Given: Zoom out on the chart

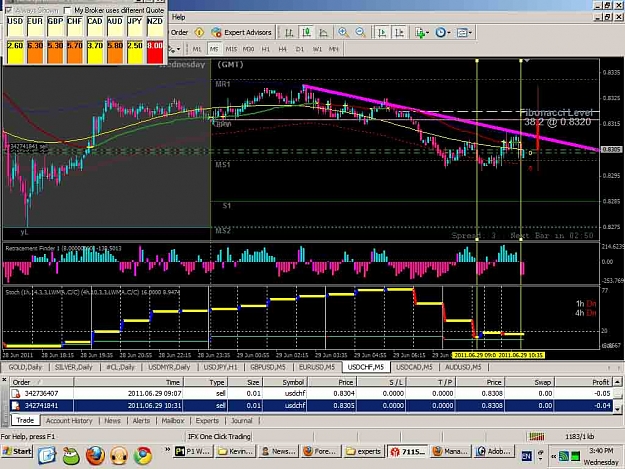Looking at the screenshot, I should coord(360,33).
